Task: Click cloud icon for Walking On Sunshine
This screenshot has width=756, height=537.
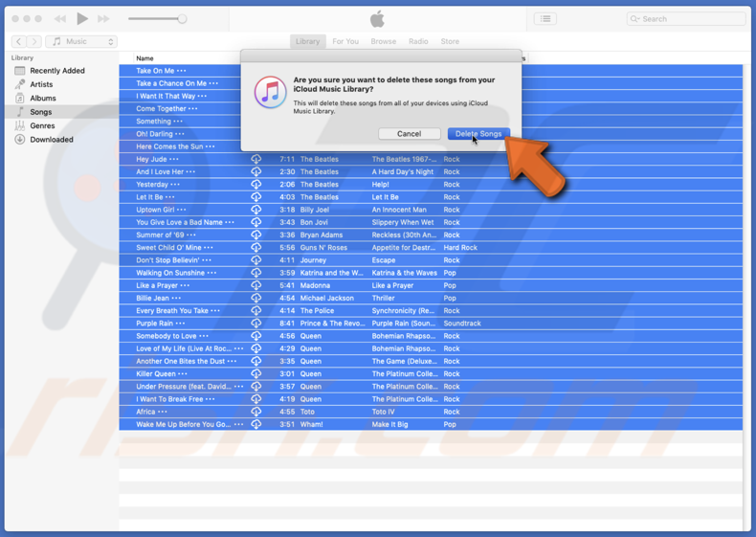Action: [256, 273]
